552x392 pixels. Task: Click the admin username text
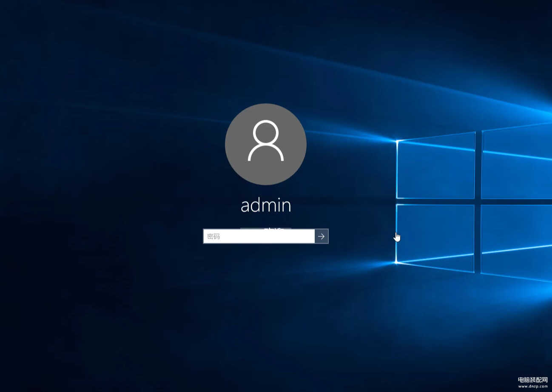[266, 205]
